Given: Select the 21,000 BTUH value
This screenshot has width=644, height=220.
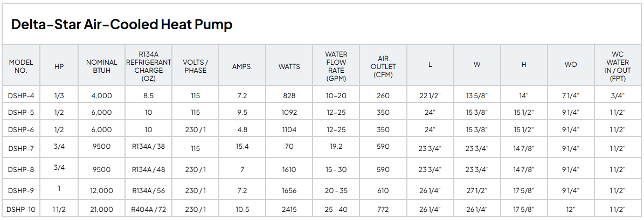Looking at the screenshot, I should point(101,210).
